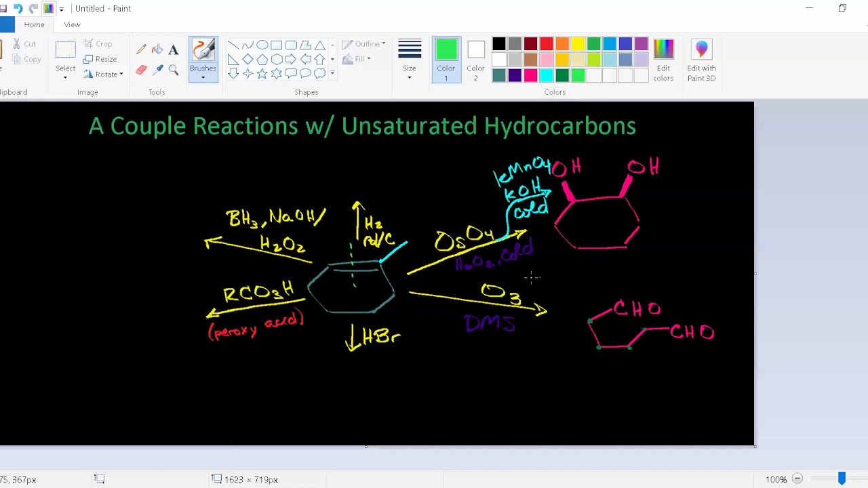Screen dimensions: 868x488
Task: Click the Undo icon in title bar
Action: [x=18, y=8]
